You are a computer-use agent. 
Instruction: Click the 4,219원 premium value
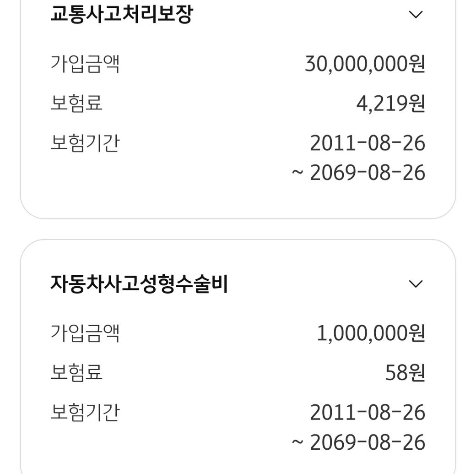[390, 104]
